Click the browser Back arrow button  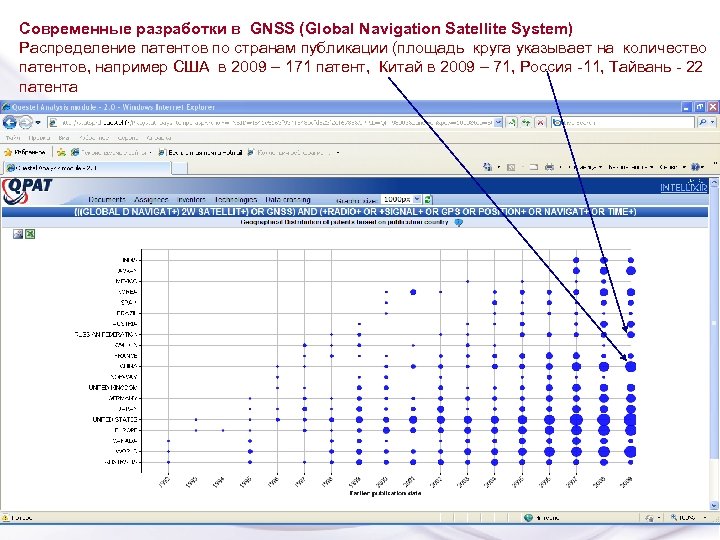point(9,123)
